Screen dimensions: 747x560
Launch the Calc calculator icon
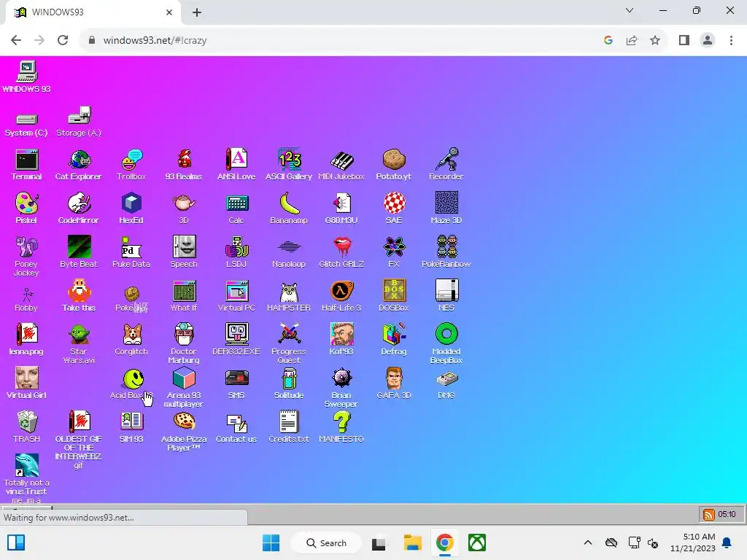point(236,209)
